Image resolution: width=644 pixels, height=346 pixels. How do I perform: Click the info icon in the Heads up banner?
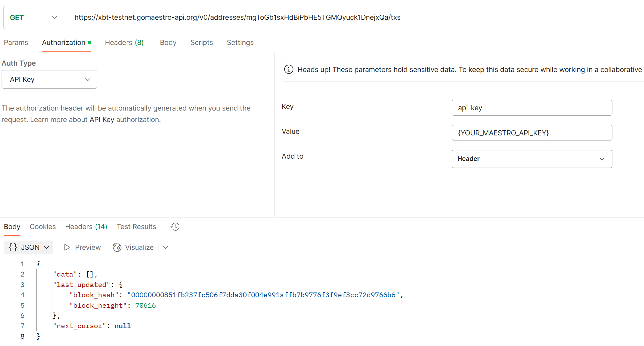click(x=289, y=69)
